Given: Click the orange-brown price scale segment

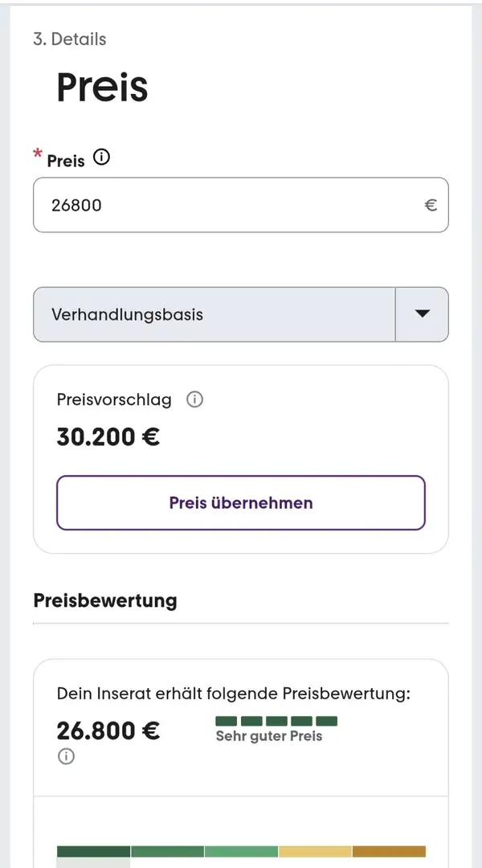Looking at the screenshot, I should click(x=389, y=851).
